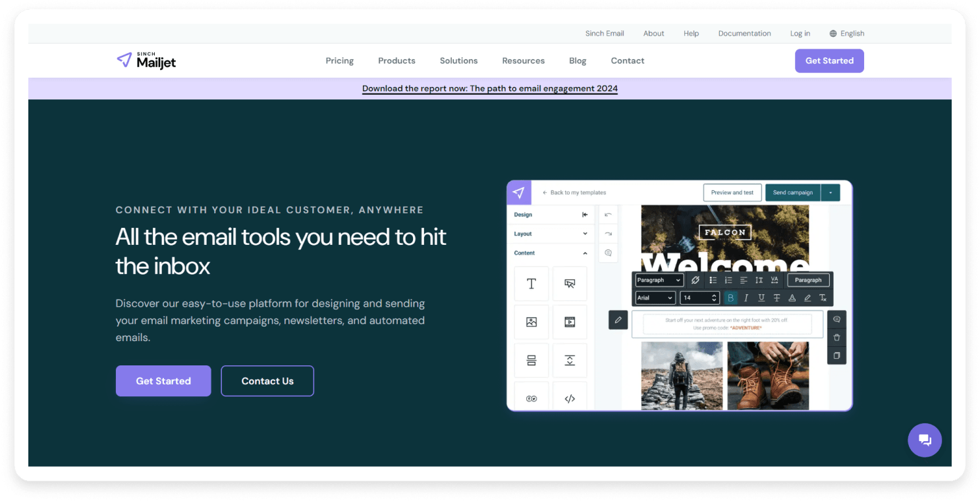Open the Arial font dropdown
Image resolution: width=980 pixels, height=501 pixels.
point(655,298)
